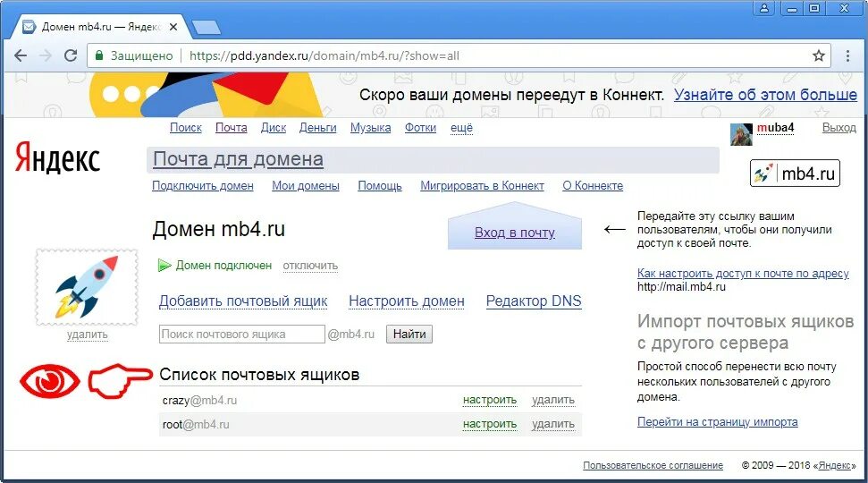868x483 pixels.
Task: Open 'Пользовательское соглашение' link
Action: tap(653, 466)
